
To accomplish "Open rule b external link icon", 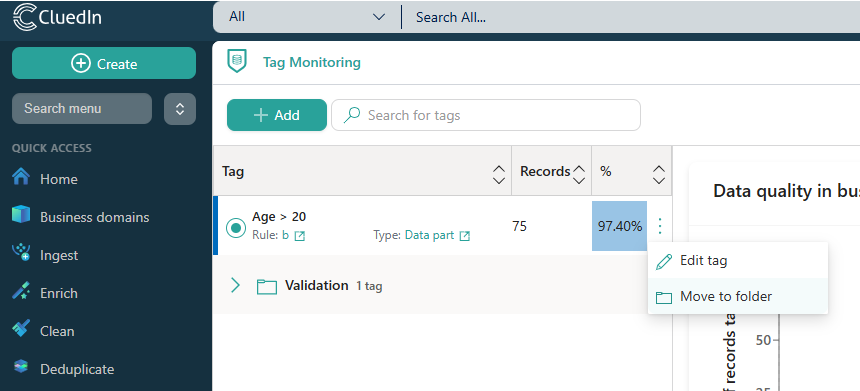I will click(x=299, y=236).
